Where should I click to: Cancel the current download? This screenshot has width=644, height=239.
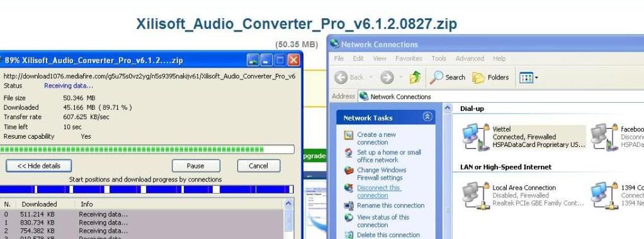point(258,166)
